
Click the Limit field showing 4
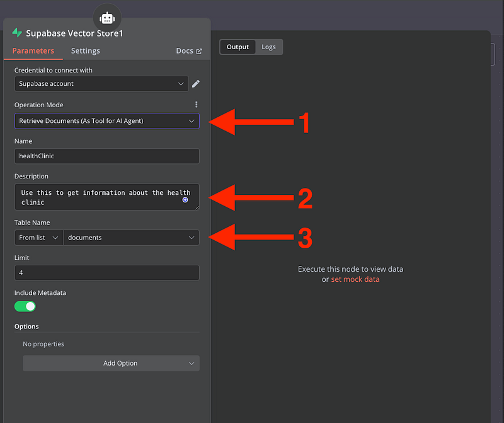(x=106, y=272)
